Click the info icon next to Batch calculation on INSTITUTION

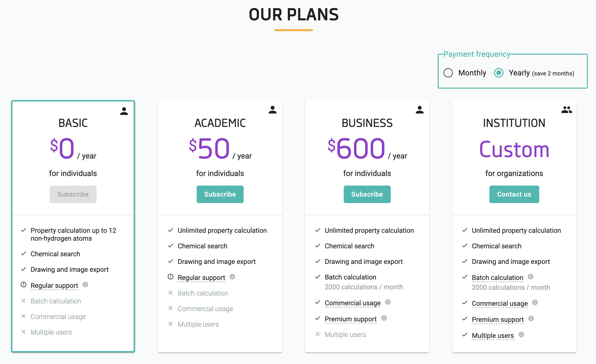click(x=530, y=277)
